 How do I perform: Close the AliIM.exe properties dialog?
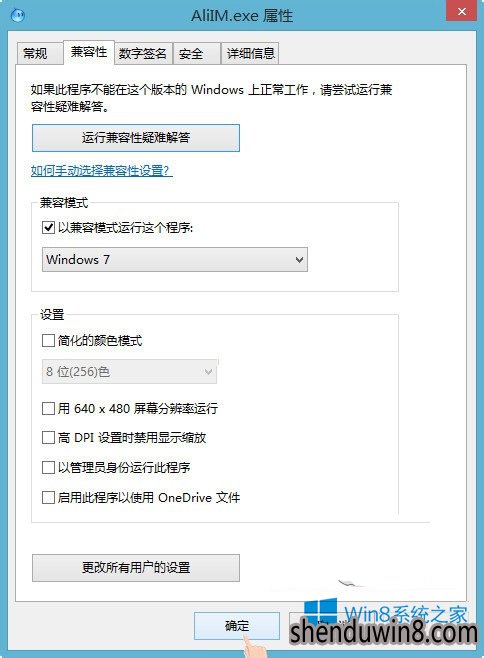click(462, 11)
